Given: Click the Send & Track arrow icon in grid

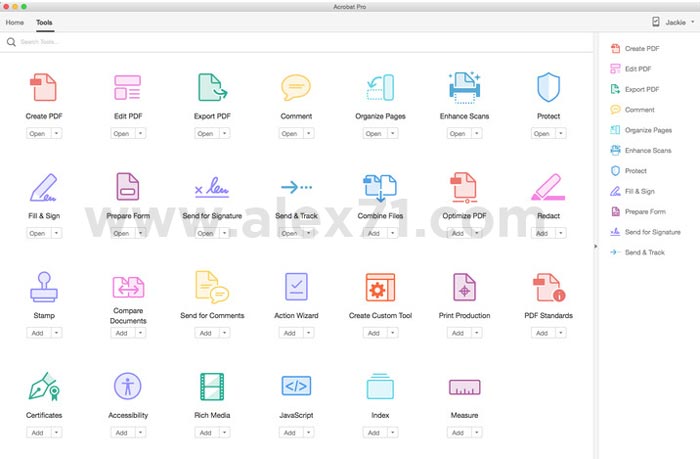Looking at the screenshot, I should (296, 187).
